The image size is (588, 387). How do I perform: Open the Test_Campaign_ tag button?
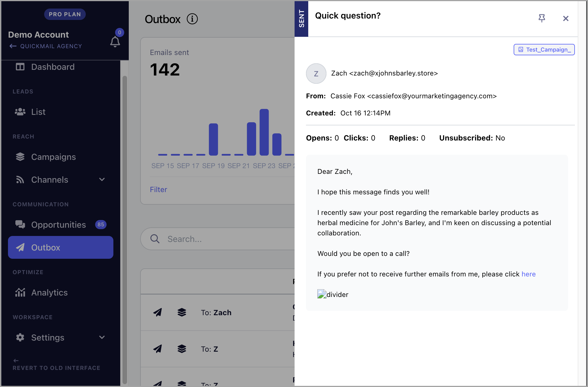[544, 50]
